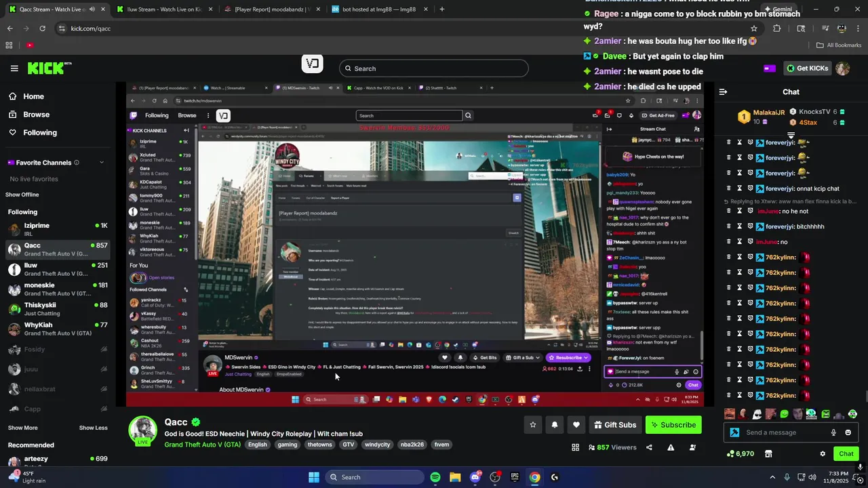Image resolution: width=868 pixels, height=488 pixels.
Task: Delete foreverjyi's 'onnat kcip chat' message
Action: [x=728, y=188]
